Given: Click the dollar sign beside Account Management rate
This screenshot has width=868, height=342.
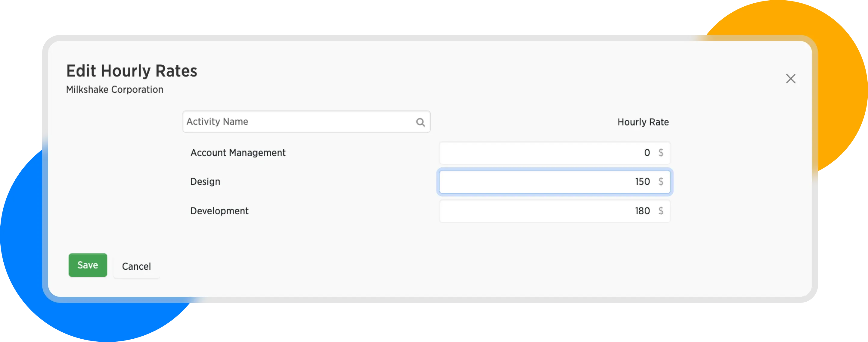Looking at the screenshot, I should pyautogui.click(x=661, y=153).
